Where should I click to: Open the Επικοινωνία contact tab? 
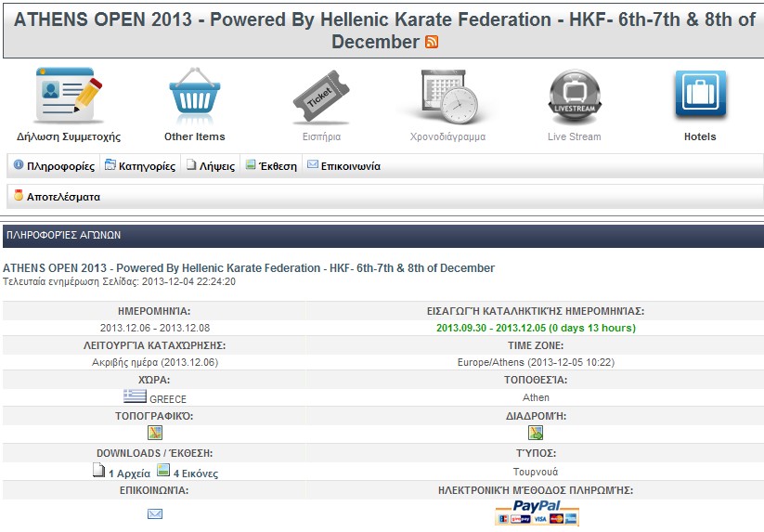click(x=343, y=166)
